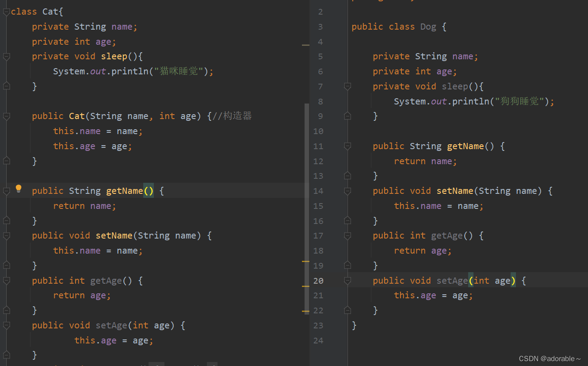Click getAge method name in Cat pane
The height and width of the screenshot is (366, 588).
point(106,281)
